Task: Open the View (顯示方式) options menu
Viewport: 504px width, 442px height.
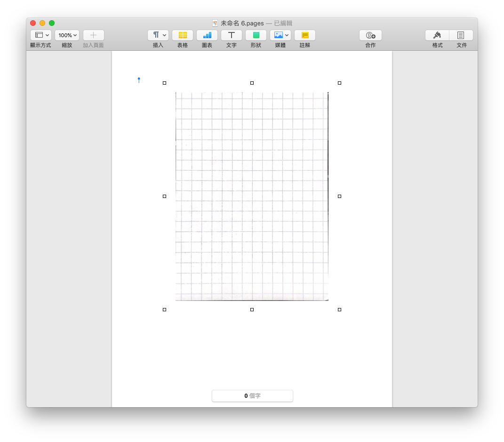Action: (41, 35)
